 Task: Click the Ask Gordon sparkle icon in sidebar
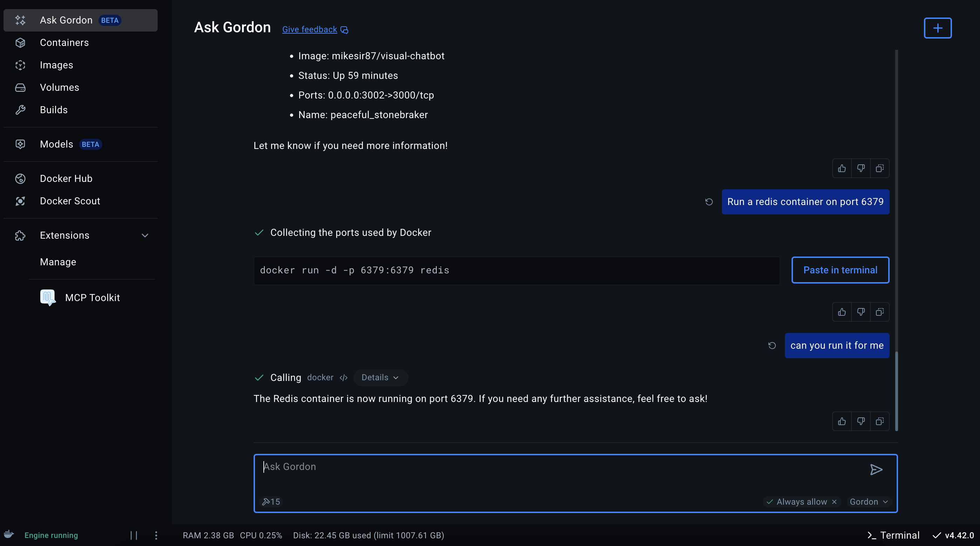(x=20, y=20)
